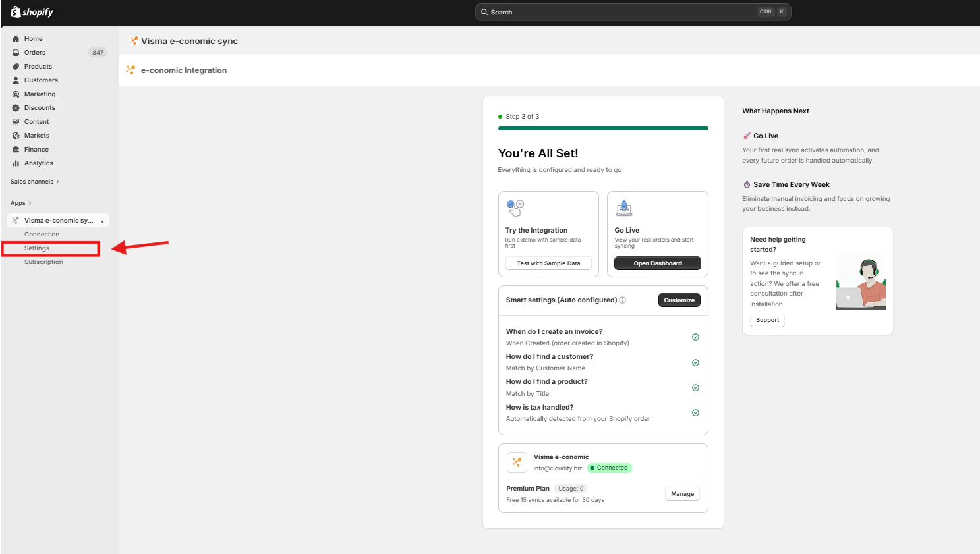Click the Marketing target icon

(16, 94)
